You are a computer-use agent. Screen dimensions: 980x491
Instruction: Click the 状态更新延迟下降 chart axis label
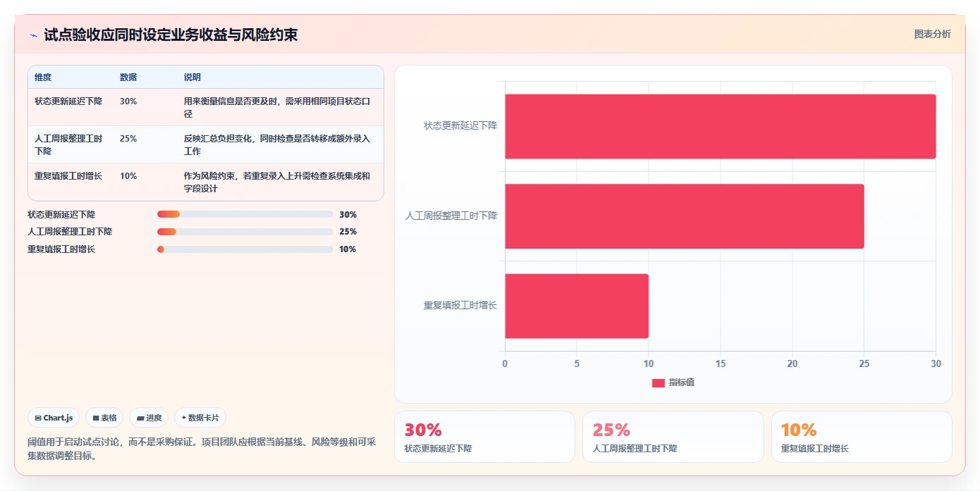[460, 126]
